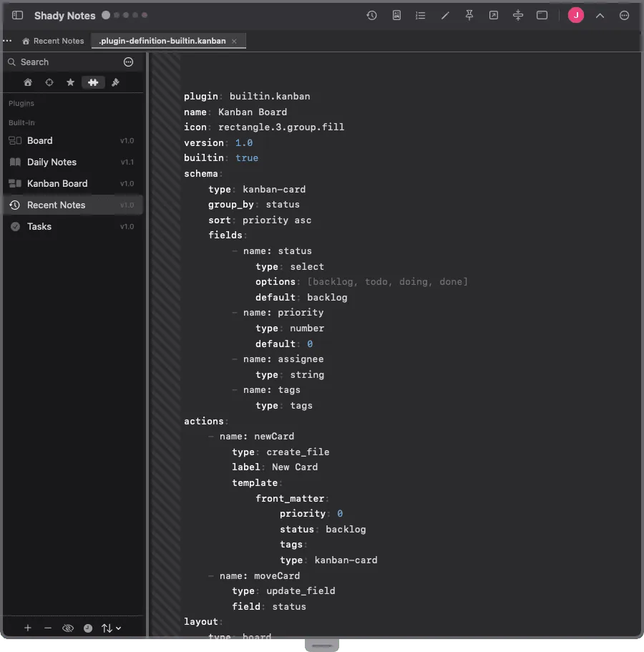Viewport: 644px width, 652px height.
Task: Remove item with minus button
Action: tap(48, 628)
